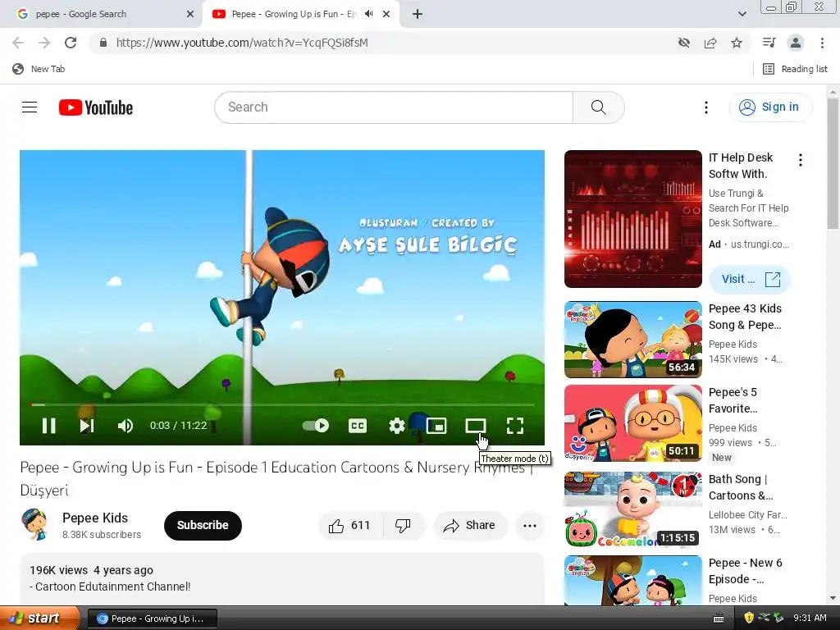Toggle closed captions CC button

point(358,426)
